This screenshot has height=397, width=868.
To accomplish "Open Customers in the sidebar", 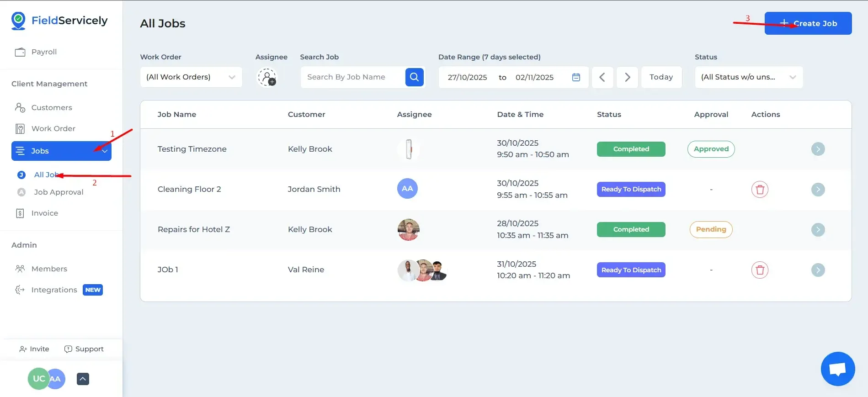I will 52,107.
